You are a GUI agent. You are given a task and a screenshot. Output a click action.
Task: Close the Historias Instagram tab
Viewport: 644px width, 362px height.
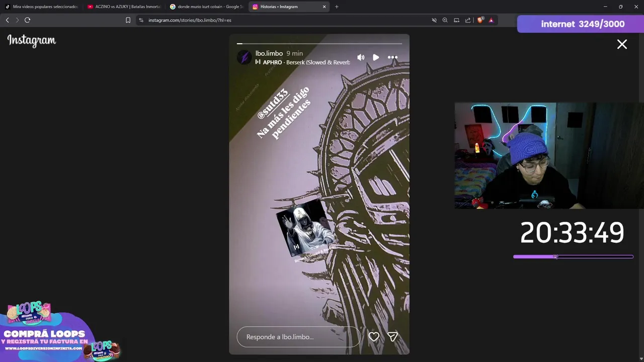[325, 7]
